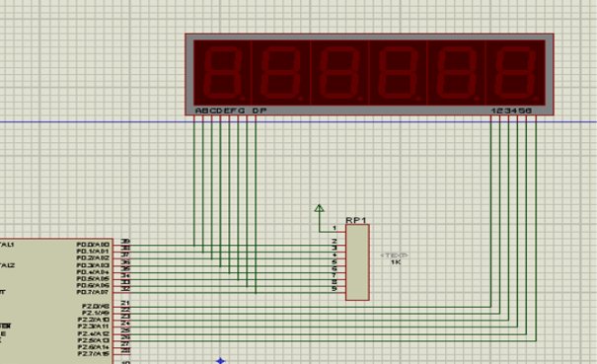Viewport: 597px width, 364px height.
Task: Click the P2.0/A8 pin label
Action: pos(96,306)
